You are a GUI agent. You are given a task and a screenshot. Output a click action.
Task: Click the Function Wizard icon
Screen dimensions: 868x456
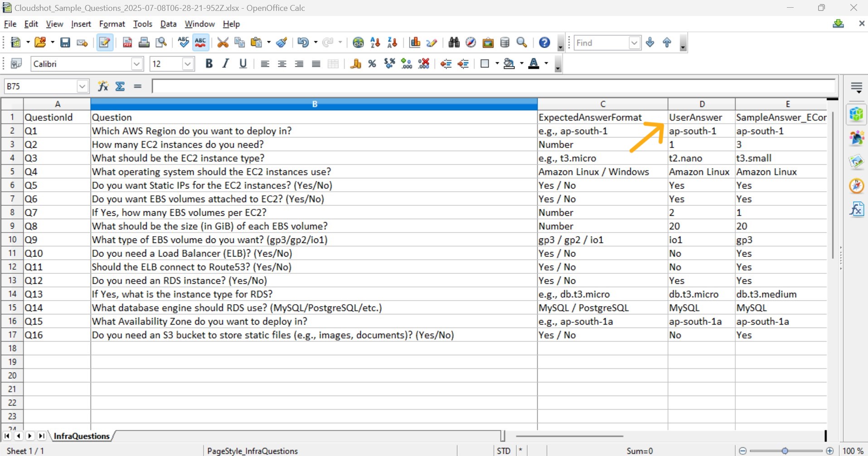103,86
